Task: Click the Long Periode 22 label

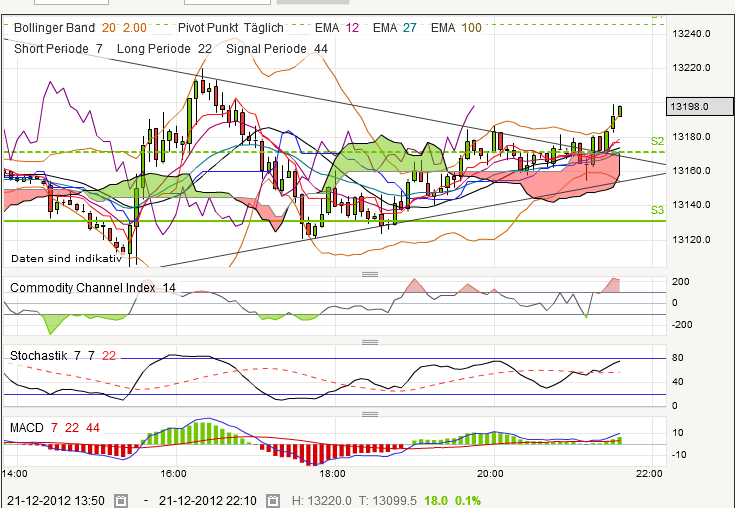Action: pos(164,49)
